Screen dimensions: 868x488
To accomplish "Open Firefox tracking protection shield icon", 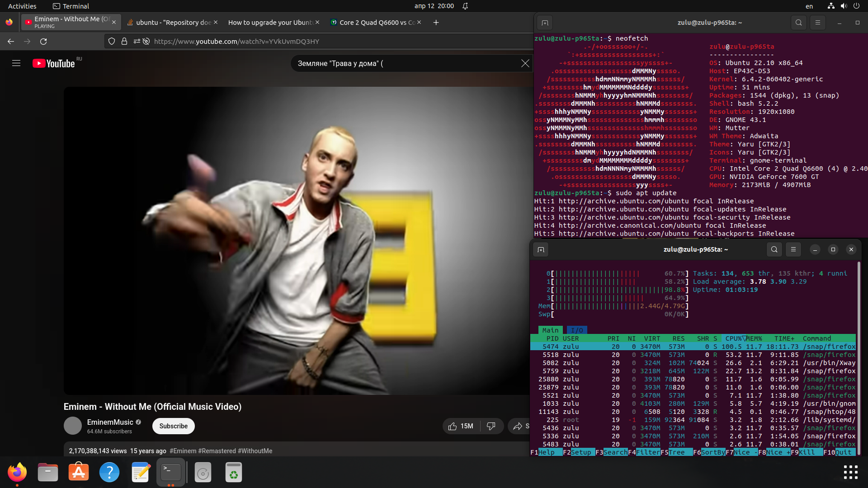I will pos(112,42).
